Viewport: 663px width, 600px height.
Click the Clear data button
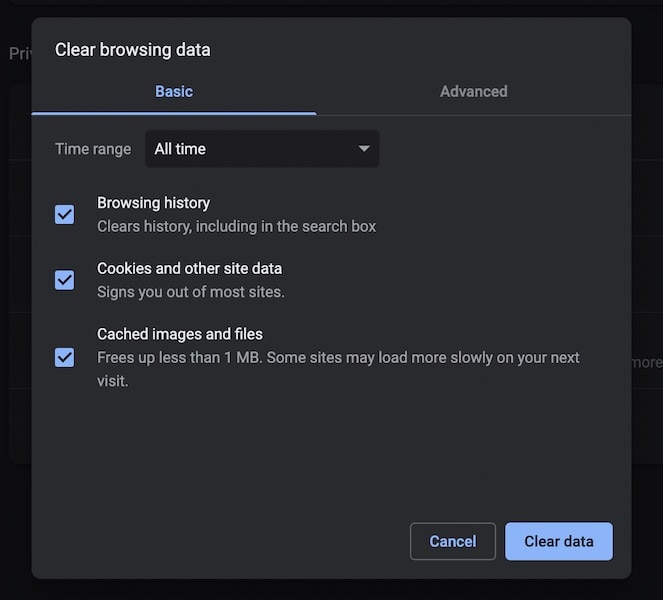point(559,541)
